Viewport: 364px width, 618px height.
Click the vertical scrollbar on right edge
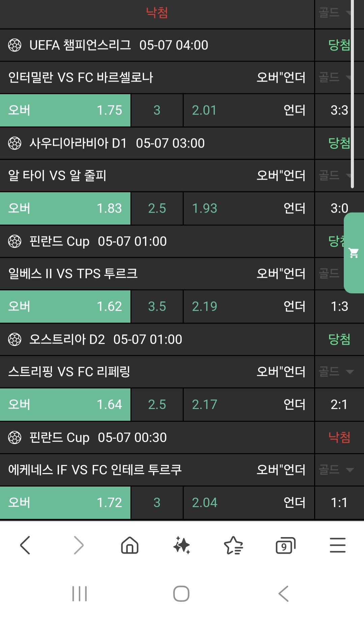[x=352, y=94]
